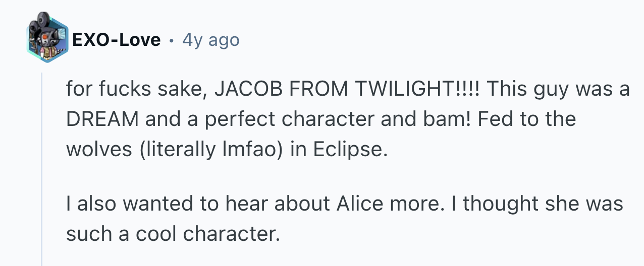Collapse the thread using the vertical line
This screenshot has width=644, height=266.
pos(42,169)
